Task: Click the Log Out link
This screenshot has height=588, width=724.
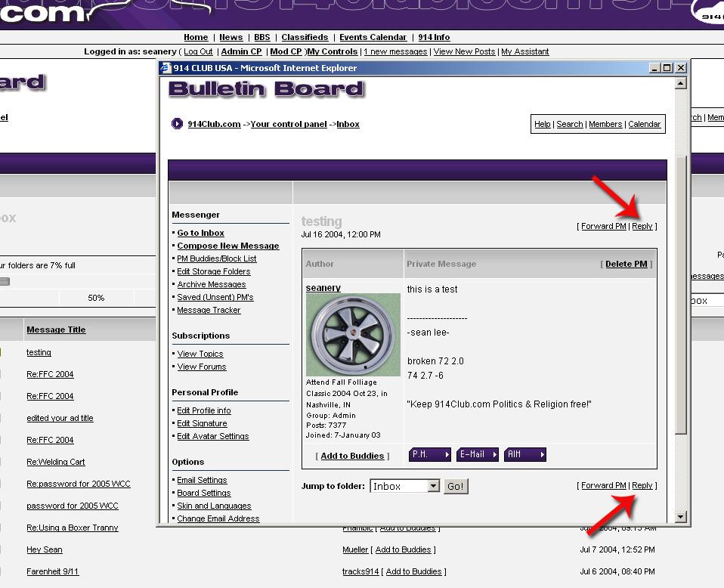Action: [198, 51]
